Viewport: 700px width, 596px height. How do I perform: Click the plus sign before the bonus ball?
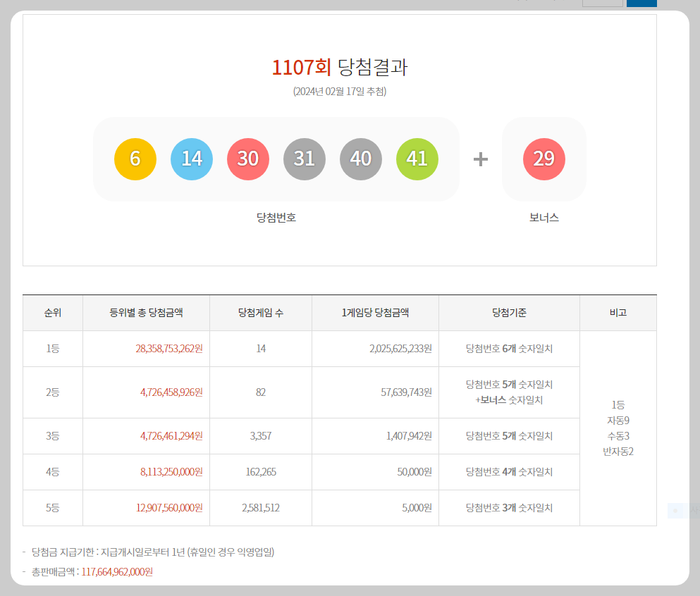coord(481,159)
